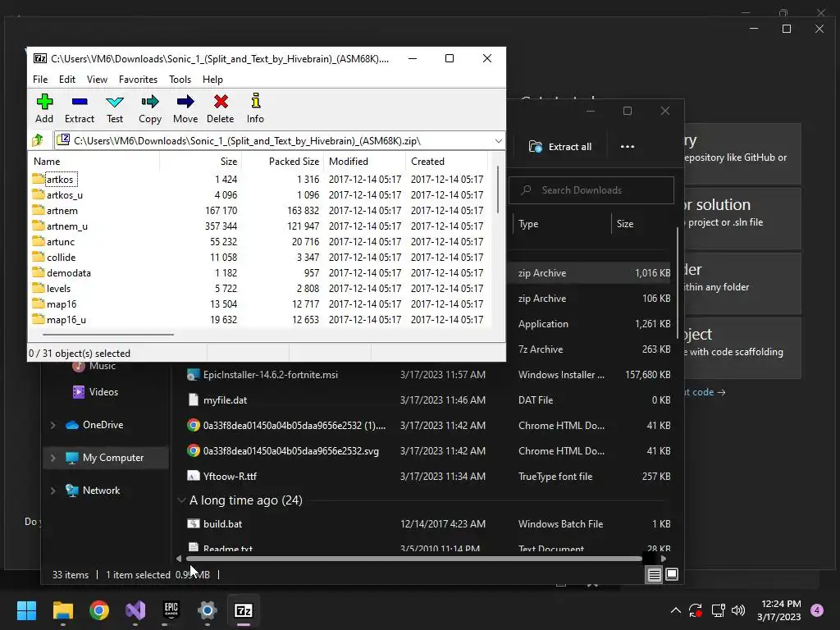Sort by Modified column header in 7-Zip

(x=364, y=162)
